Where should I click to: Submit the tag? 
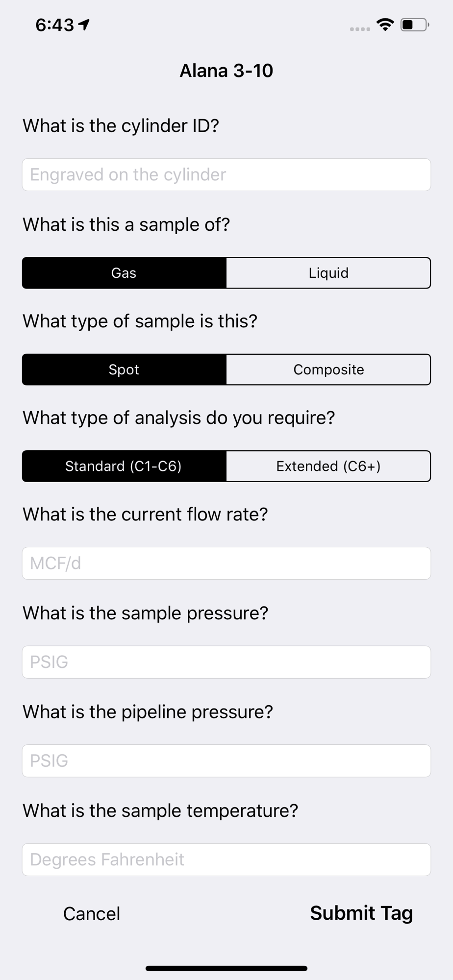tap(361, 914)
